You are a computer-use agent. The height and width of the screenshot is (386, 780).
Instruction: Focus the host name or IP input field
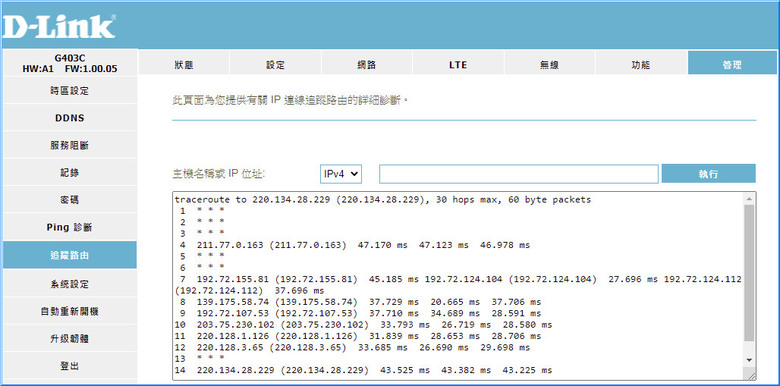tap(519, 174)
